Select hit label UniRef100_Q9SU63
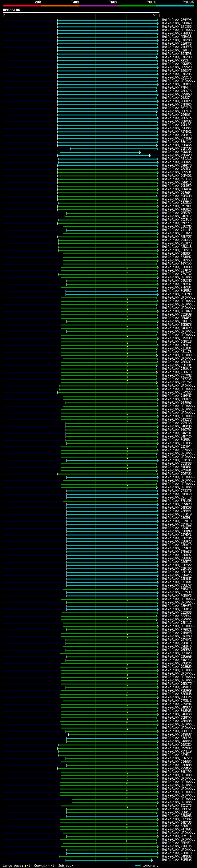 coord(176,94)
